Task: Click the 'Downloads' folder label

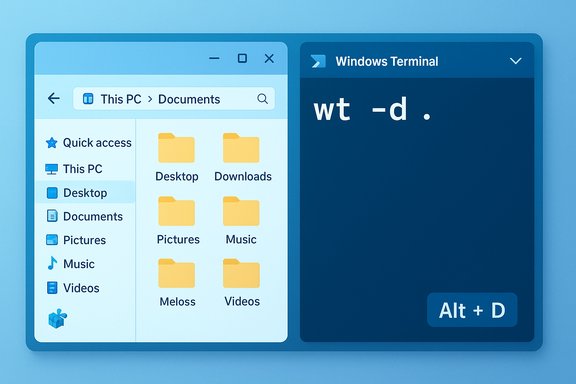Action: pos(243,177)
